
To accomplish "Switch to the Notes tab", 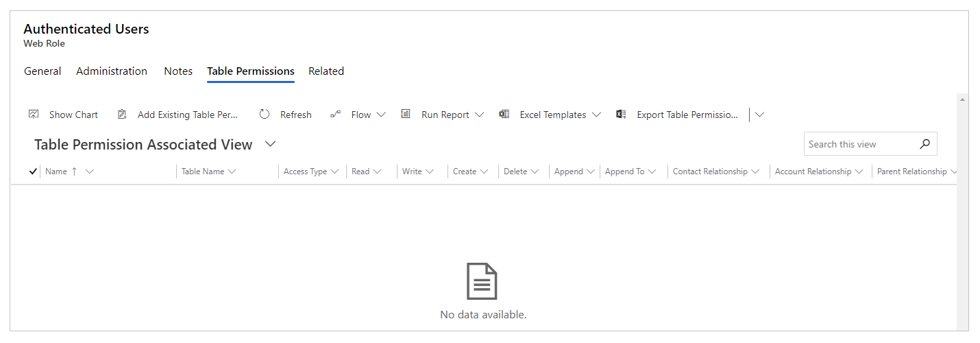I will pos(178,71).
